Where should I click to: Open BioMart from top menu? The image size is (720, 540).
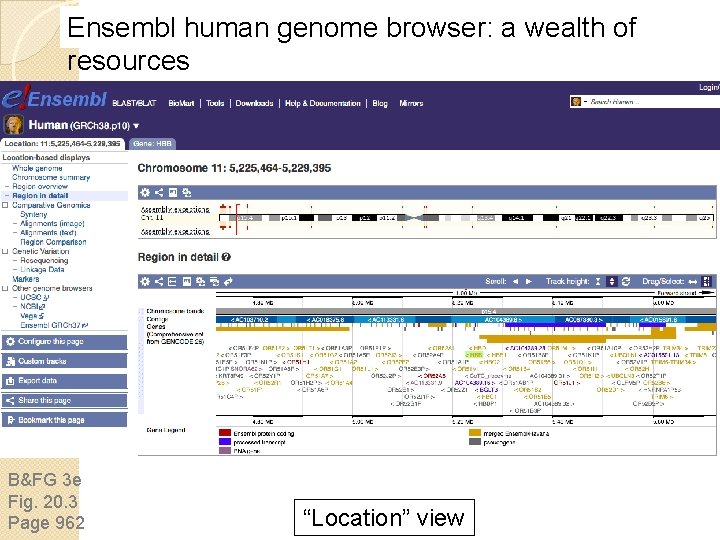(181, 103)
